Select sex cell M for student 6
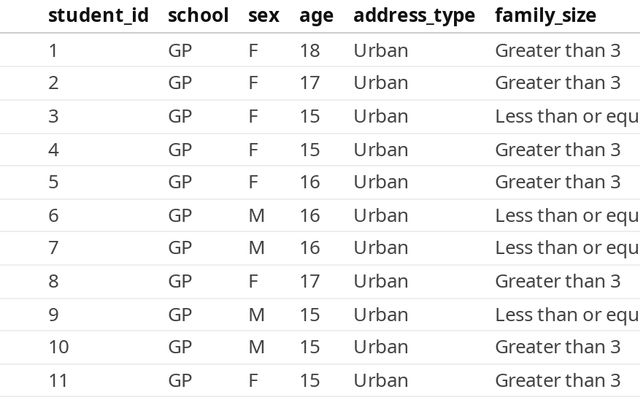 [257, 216]
